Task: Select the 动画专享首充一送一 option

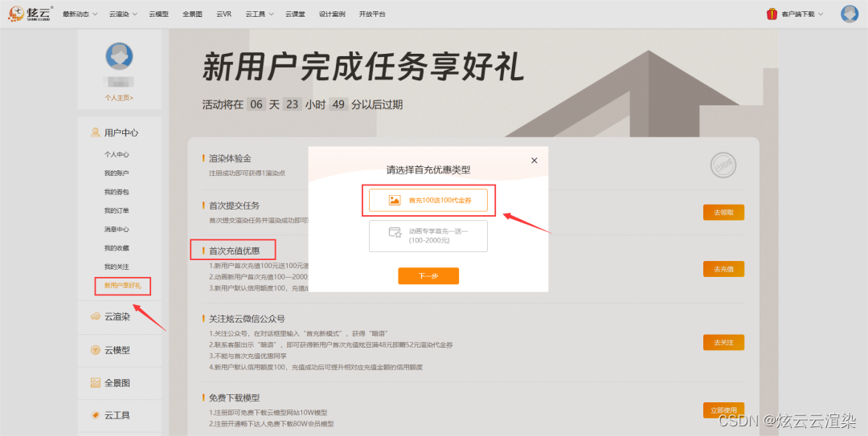Action: point(428,236)
